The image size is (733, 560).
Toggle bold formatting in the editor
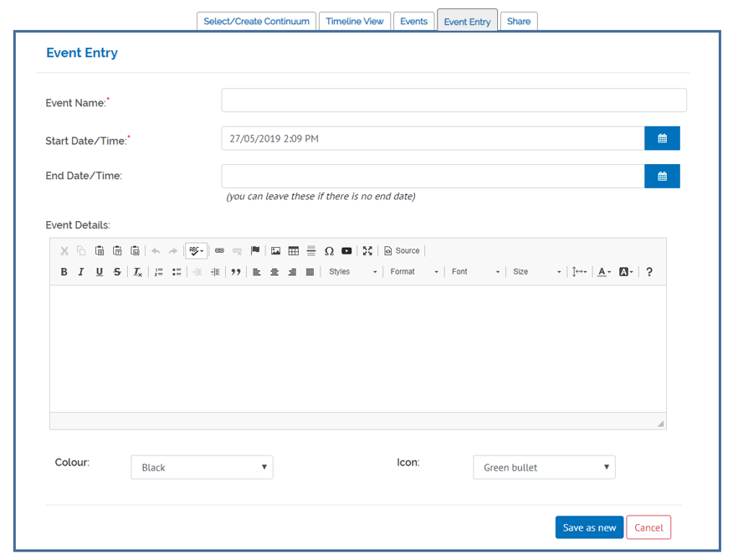point(64,272)
